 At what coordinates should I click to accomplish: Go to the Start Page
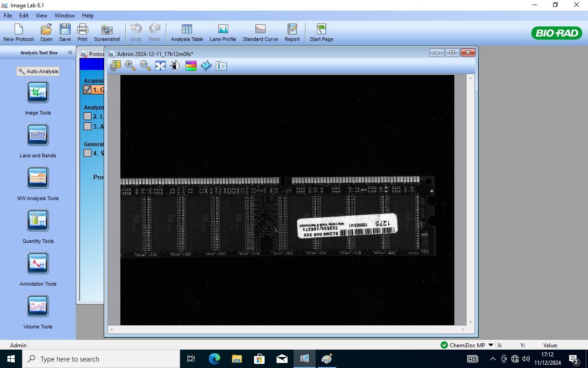[x=322, y=33]
